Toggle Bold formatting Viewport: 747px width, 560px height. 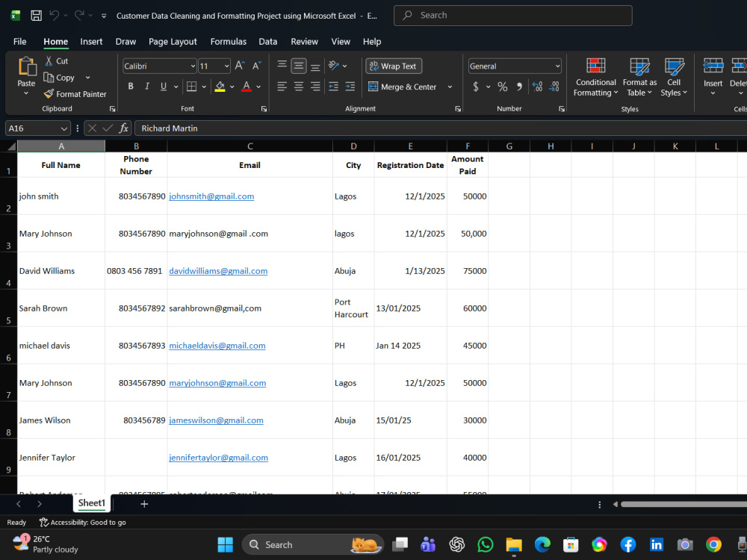tap(131, 87)
